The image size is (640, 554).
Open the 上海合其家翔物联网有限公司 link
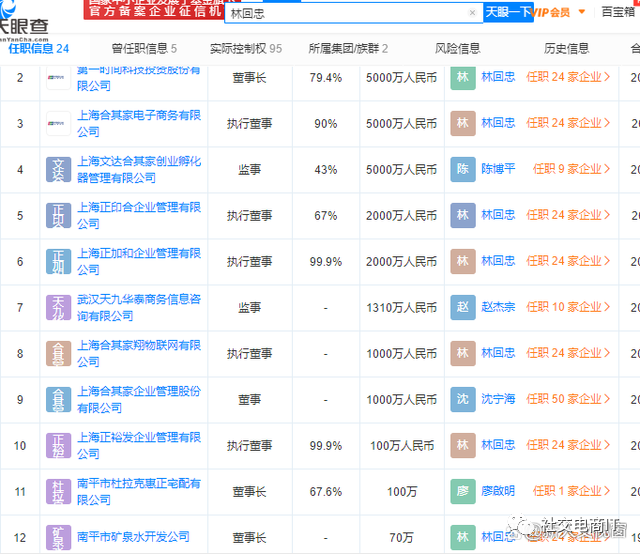point(139,354)
